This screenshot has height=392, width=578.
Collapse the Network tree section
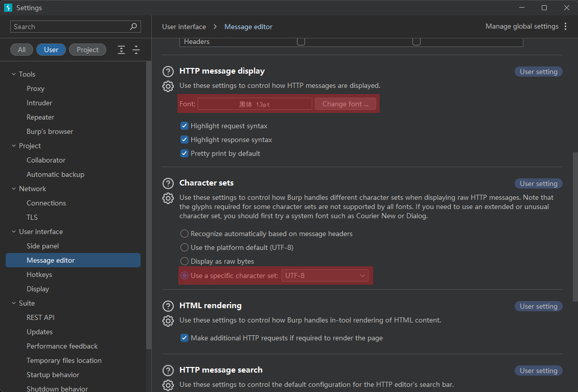pos(14,189)
